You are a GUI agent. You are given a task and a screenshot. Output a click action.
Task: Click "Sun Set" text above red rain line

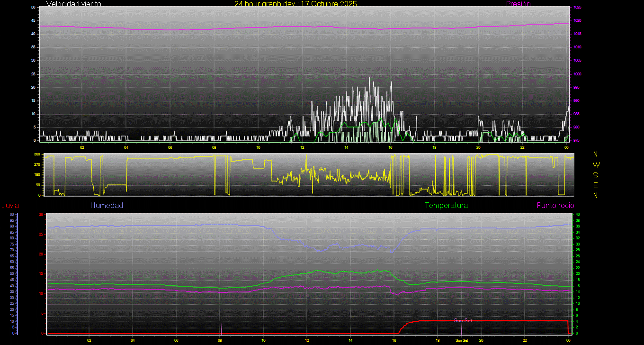(463, 321)
